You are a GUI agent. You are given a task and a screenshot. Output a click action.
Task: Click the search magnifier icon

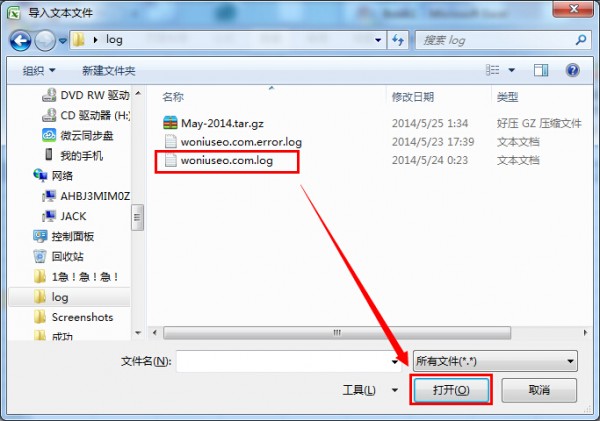coord(580,39)
